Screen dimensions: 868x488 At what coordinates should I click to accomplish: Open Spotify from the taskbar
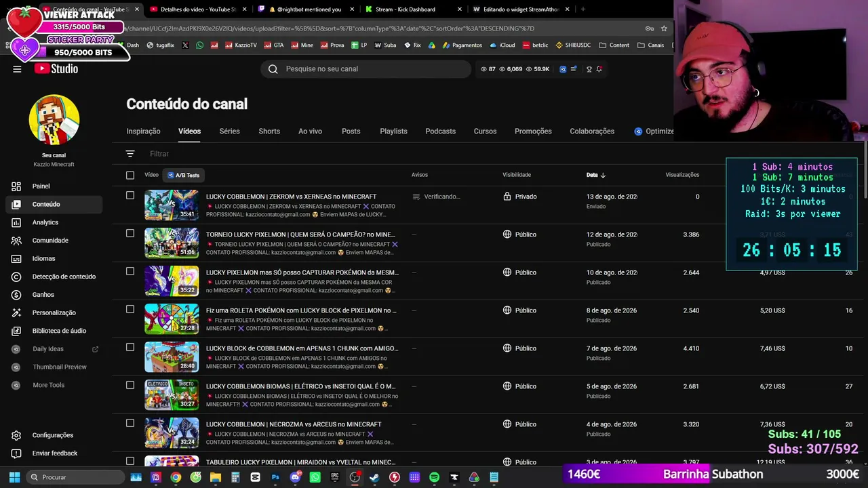(434, 477)
